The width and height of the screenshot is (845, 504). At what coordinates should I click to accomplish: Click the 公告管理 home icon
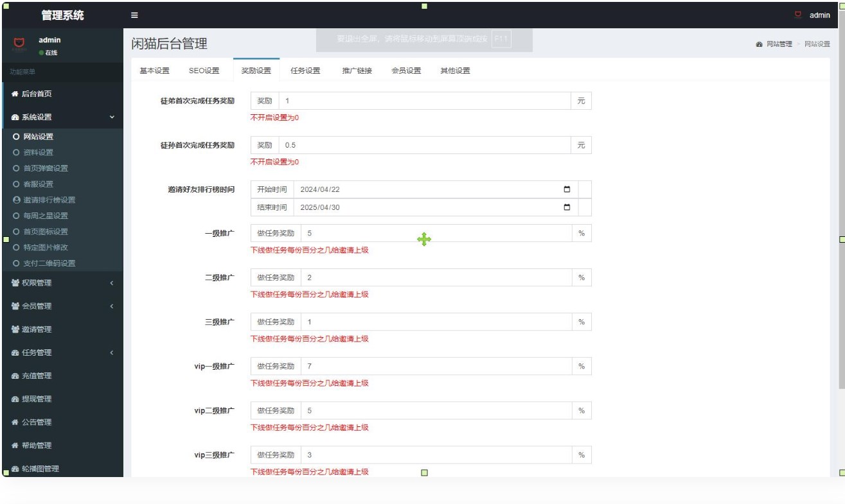(x=15, y=422)
